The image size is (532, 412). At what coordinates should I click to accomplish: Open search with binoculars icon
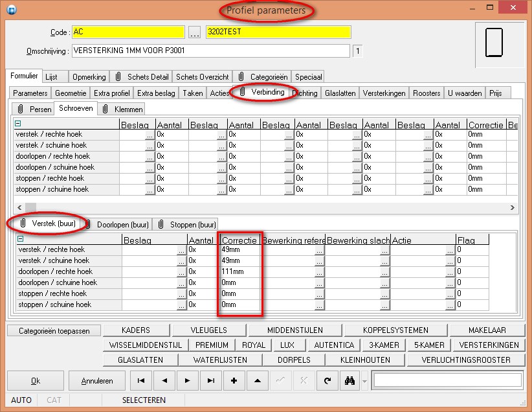point(349,381)
